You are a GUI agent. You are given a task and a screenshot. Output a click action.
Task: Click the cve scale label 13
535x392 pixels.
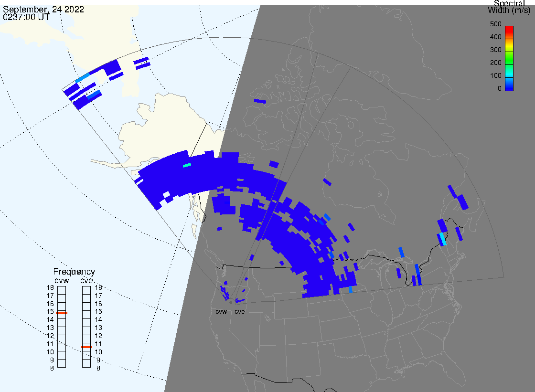(98, 328)
